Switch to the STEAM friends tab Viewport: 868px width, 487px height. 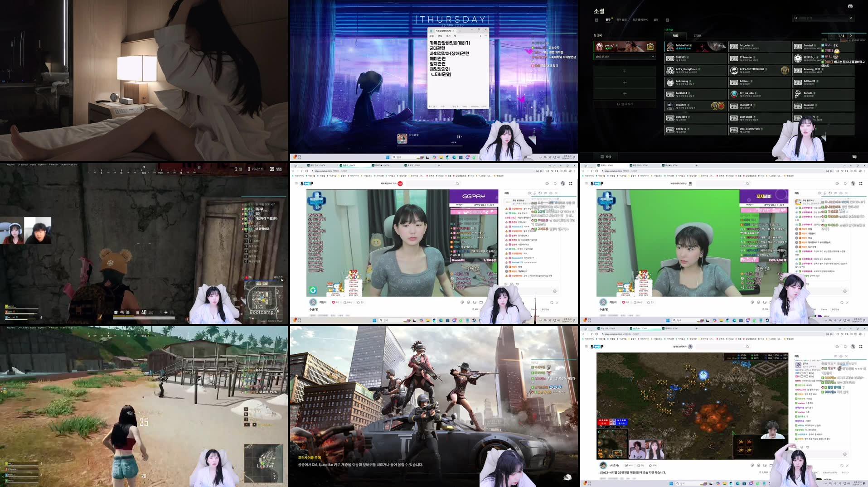pos(697,35)
